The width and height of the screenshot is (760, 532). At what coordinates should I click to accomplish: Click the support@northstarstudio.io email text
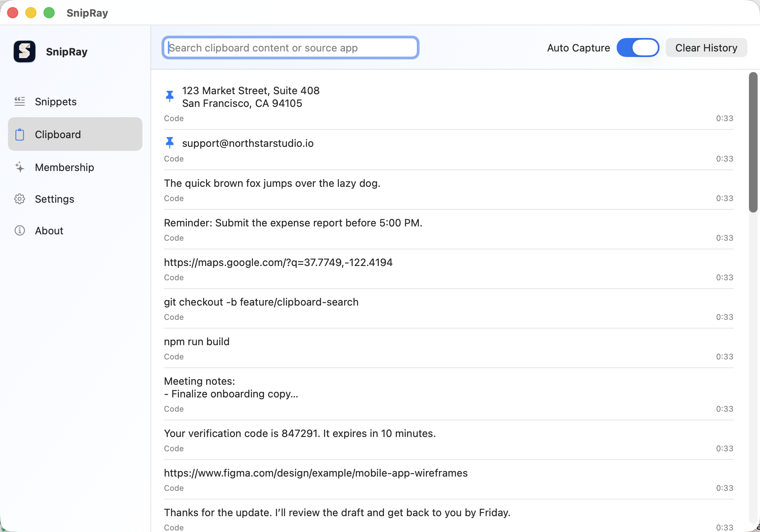coord(248,143)
